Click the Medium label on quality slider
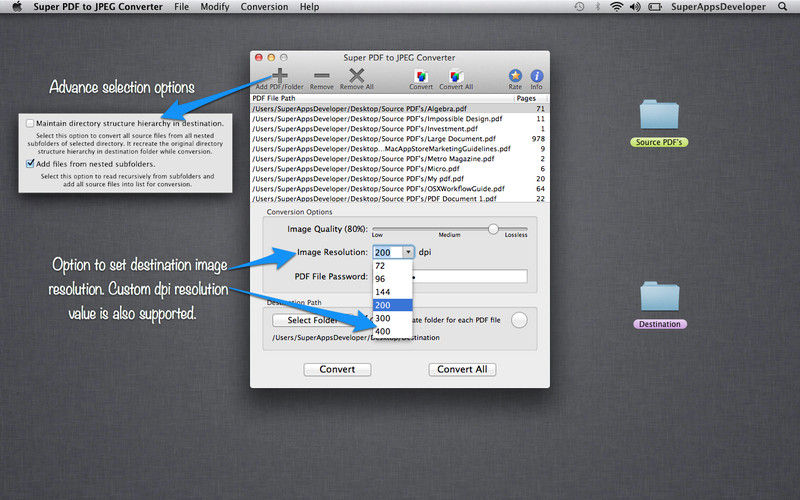The height and width of the screenshot is (500, 800). click(449, 235)
